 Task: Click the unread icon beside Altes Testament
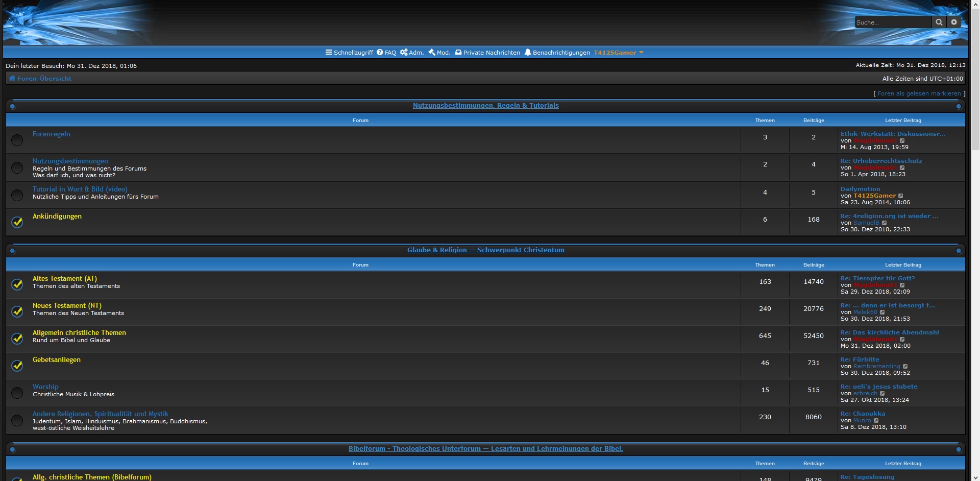(x=17, y=284)
